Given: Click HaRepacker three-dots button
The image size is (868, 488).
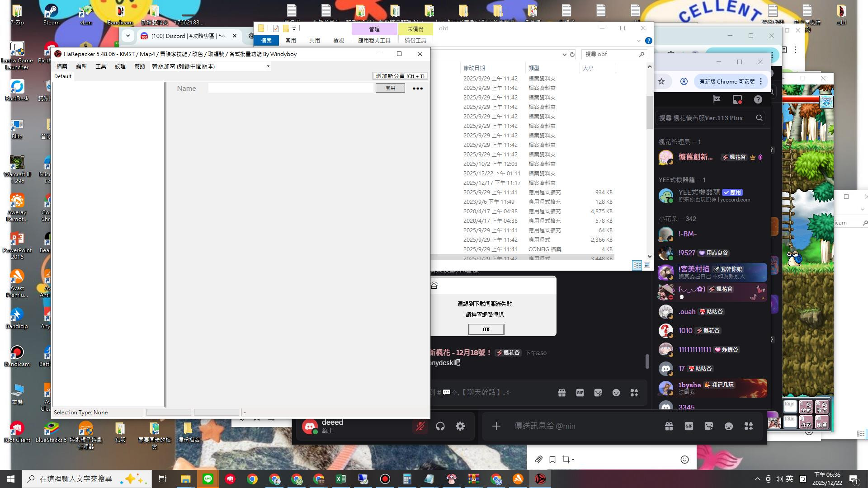Looking at the screenshot, I should coord(417,89).
